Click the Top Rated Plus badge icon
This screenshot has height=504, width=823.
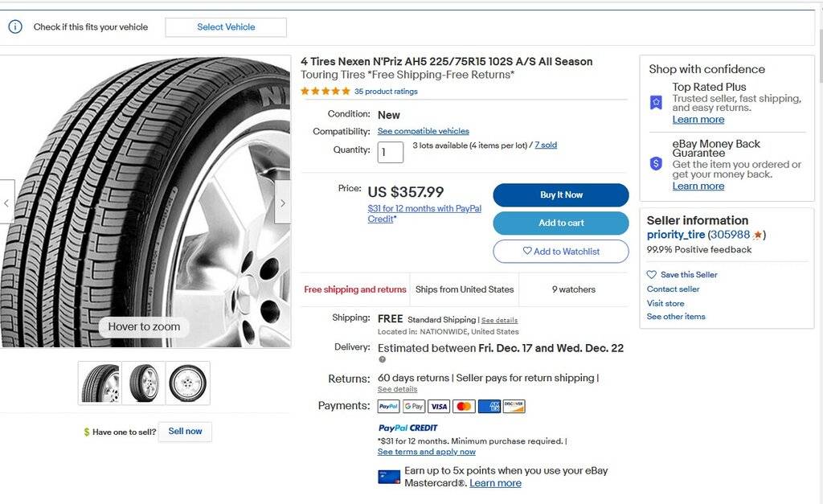pyautogui.click(x=656, y=102)
